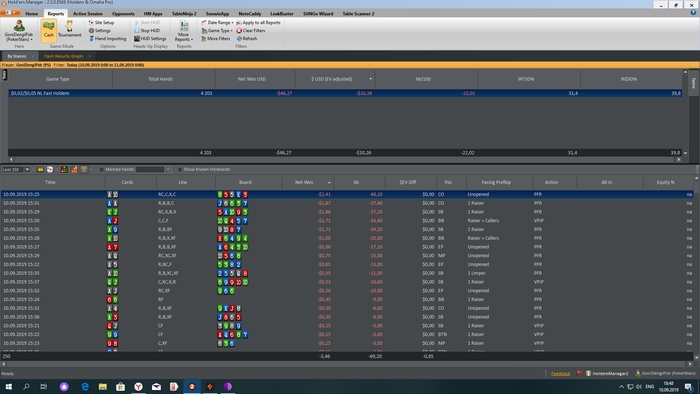Toggle the Marked hands checkbox
Viewport: 700px width, 394px height.
coord(101,170)
